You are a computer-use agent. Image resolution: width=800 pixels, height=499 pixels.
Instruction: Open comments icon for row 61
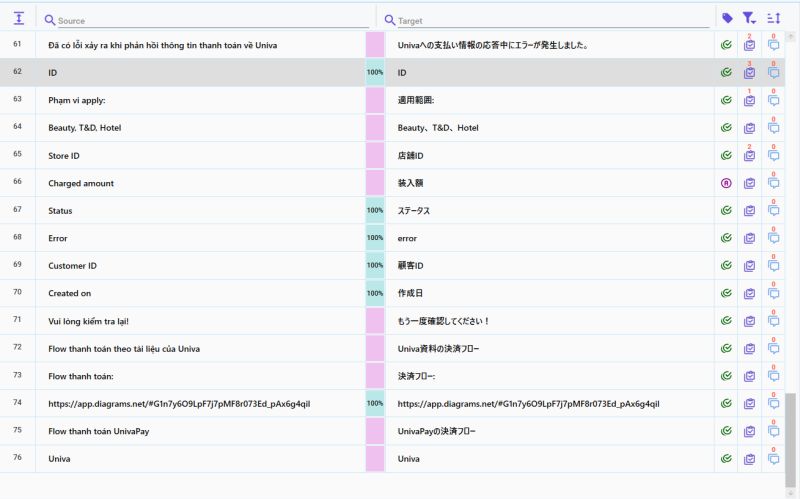pyautogui.click(x=773, y=45)
